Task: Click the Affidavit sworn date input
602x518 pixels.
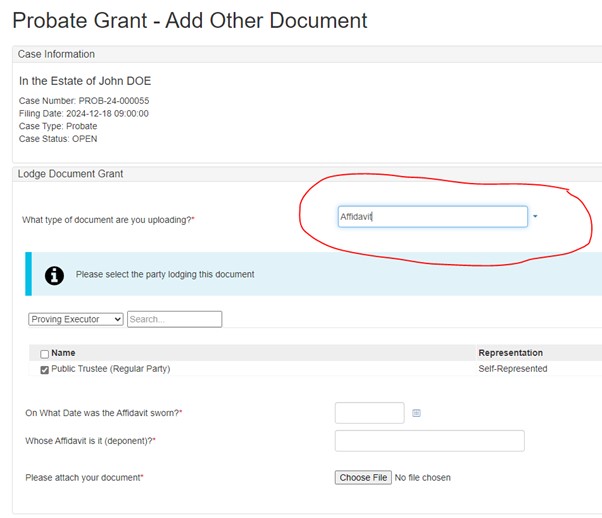Action: (x=369, y=412)
